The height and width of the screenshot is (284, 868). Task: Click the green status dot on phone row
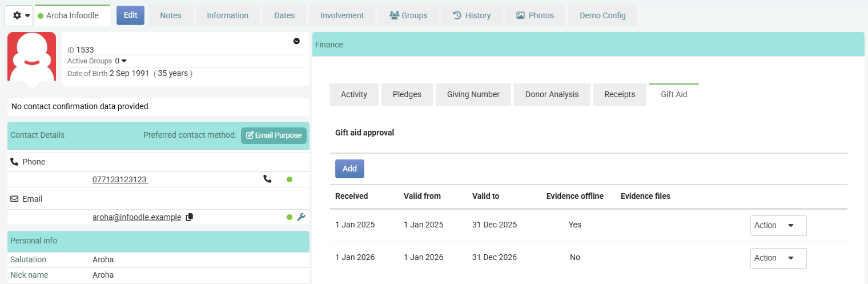pyautogui.click(x=290, y=179)
